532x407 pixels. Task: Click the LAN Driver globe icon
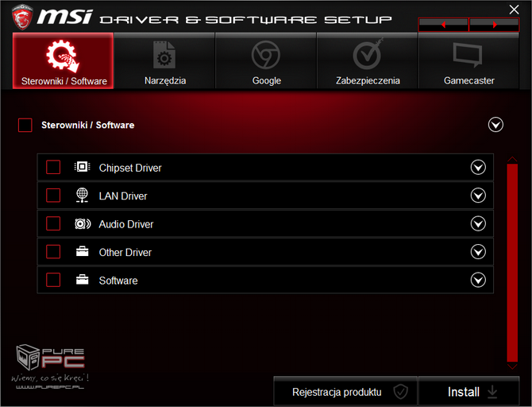(82, 196)
